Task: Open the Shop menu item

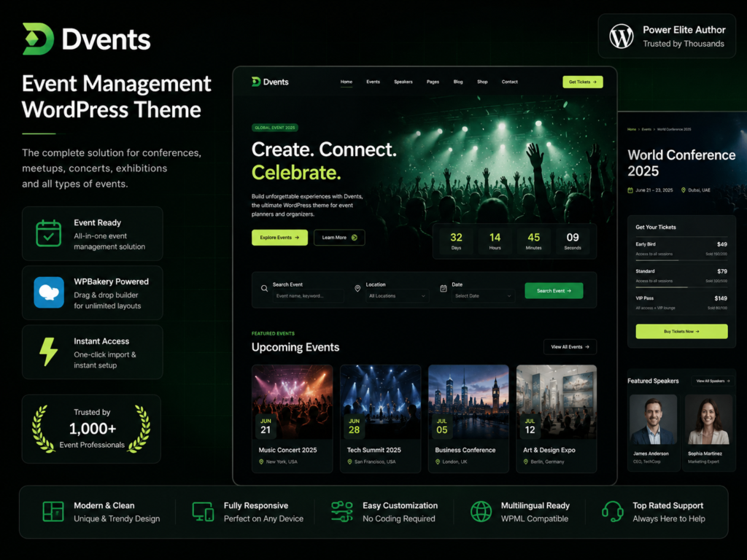Action: tap(482, 82)
